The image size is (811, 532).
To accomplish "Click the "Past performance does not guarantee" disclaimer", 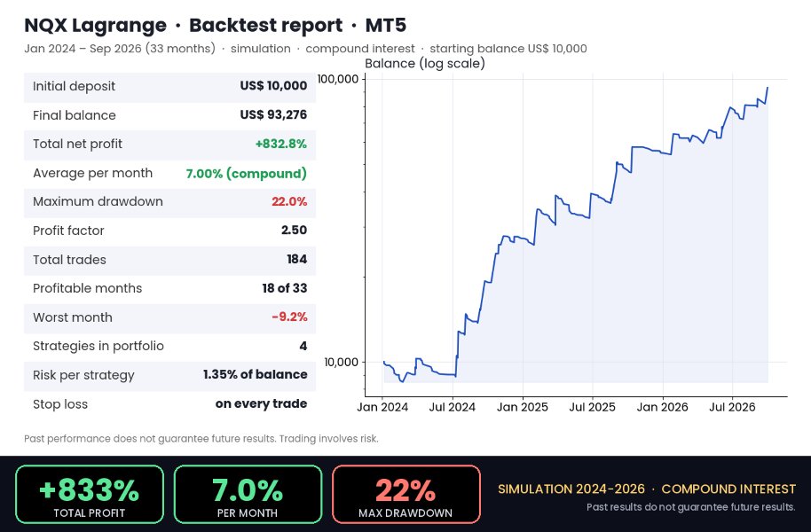I will pos(201,439).
